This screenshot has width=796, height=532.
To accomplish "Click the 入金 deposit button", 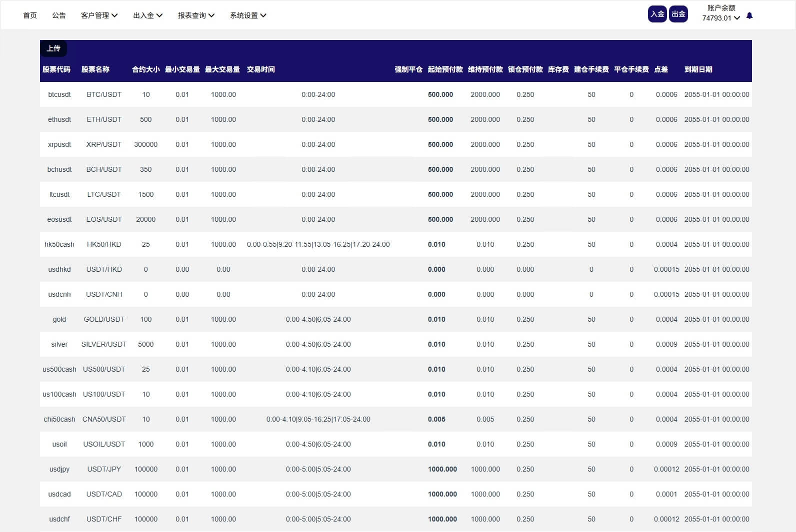I will click(657, 14).
